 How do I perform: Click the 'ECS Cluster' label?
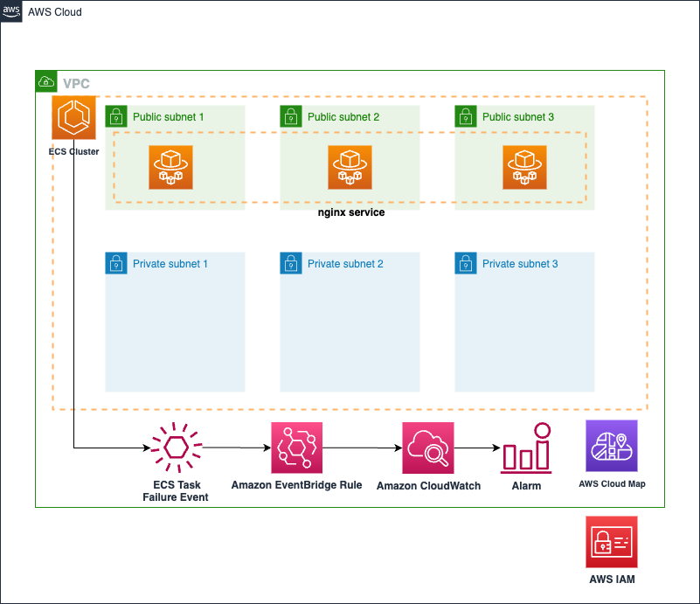(73, 152)
